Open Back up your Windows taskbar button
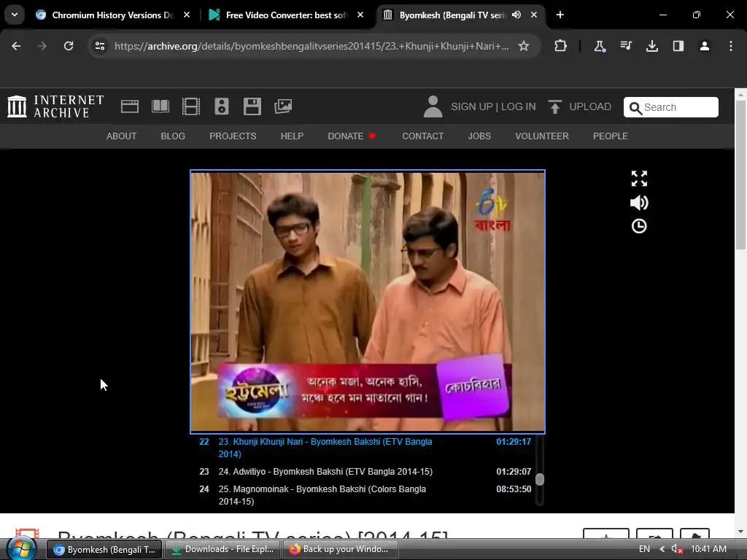Viewport: 747px width, 560px height. pos(340,549)
